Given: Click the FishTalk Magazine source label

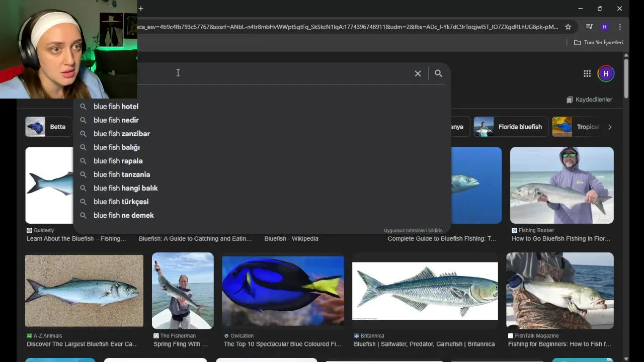Looking at the screenshot, I should [x=533, y=336].
